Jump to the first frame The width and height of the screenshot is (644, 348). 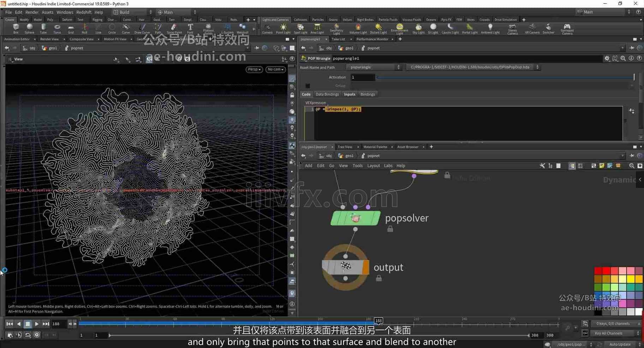[x=10, y=324]
